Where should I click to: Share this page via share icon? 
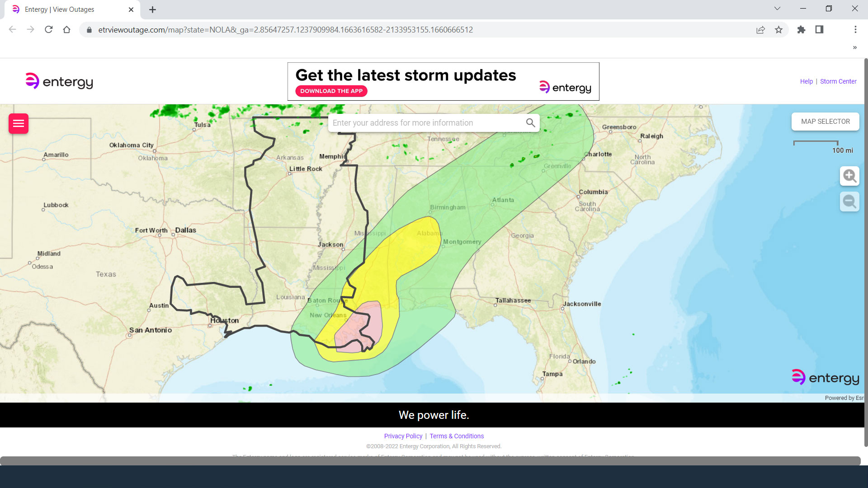click(x=760, y=30)
